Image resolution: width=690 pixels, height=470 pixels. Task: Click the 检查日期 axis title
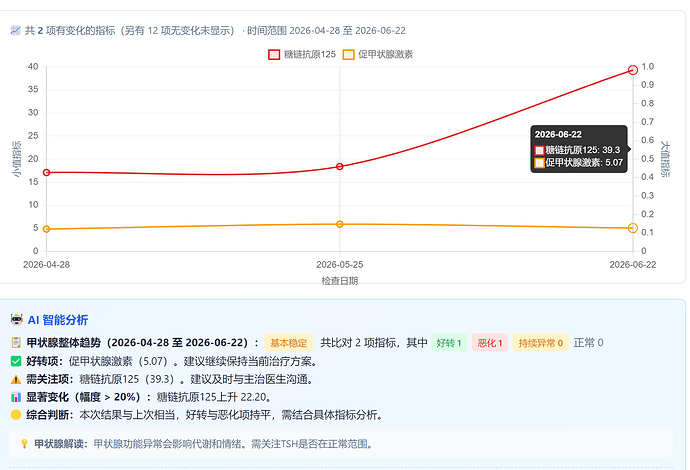[340, 281]
